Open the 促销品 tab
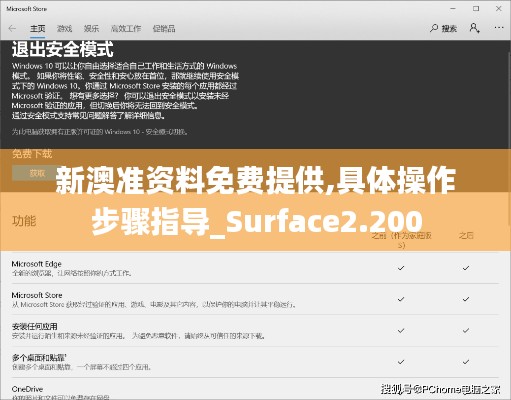The width and height of the screenshot is (511, 400). pos(164,29)
